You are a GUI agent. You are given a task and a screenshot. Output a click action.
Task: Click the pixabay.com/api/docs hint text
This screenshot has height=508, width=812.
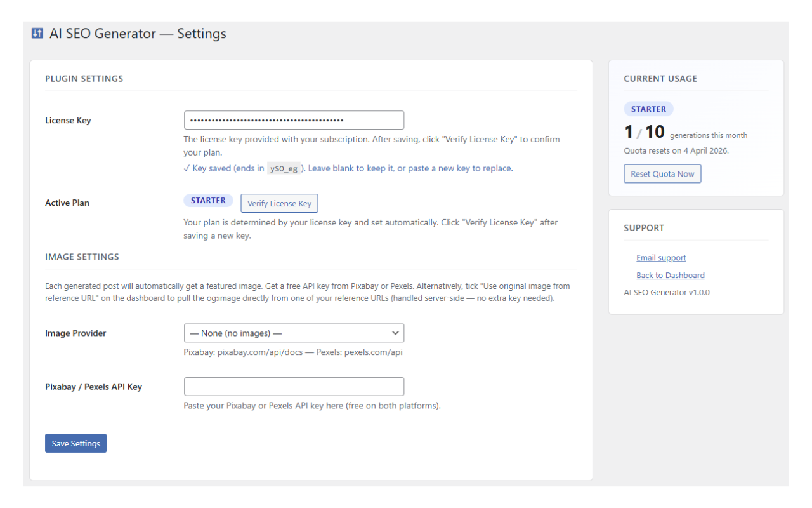[x=259, y=351]
